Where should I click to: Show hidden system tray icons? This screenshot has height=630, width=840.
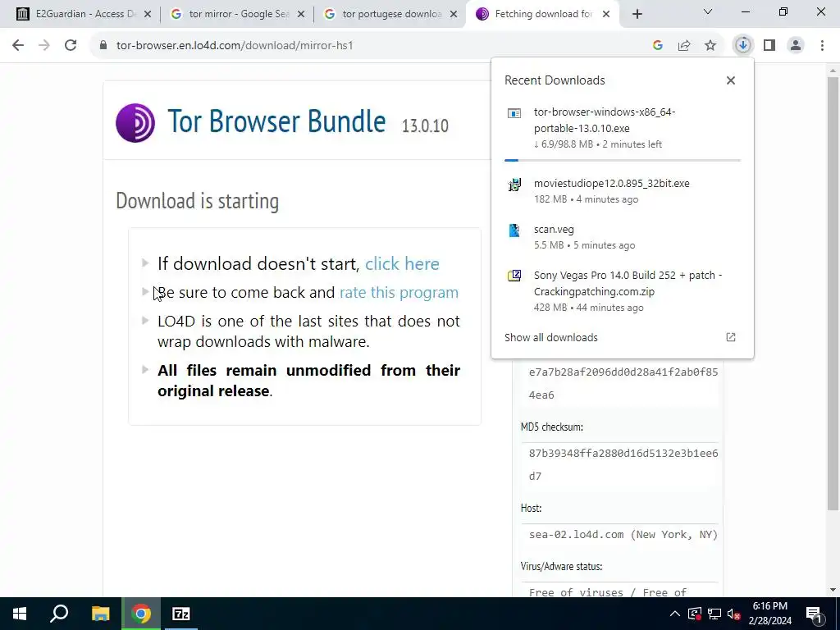[x=675, y=614]
